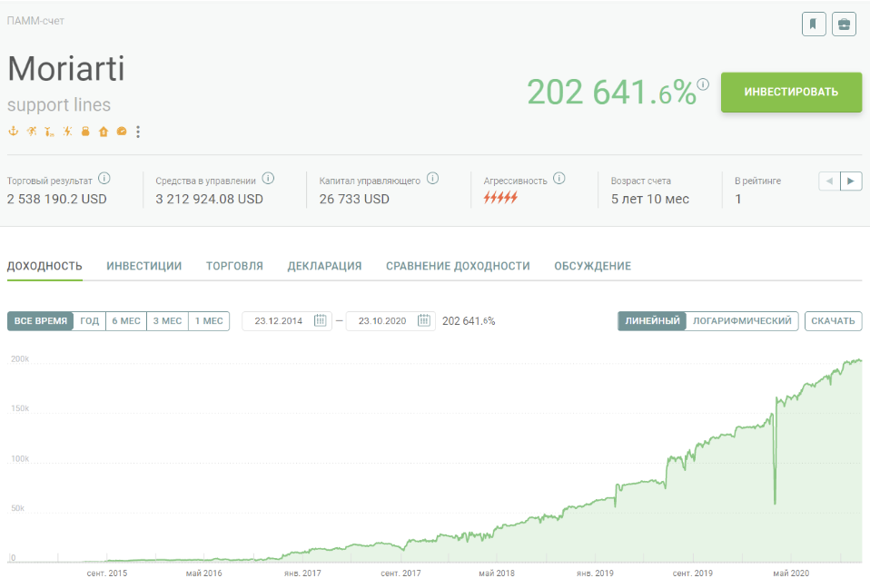Screen dimensions: 870x588
Task: Select the 6 МЕС period filter
Action: click(126, 321)
